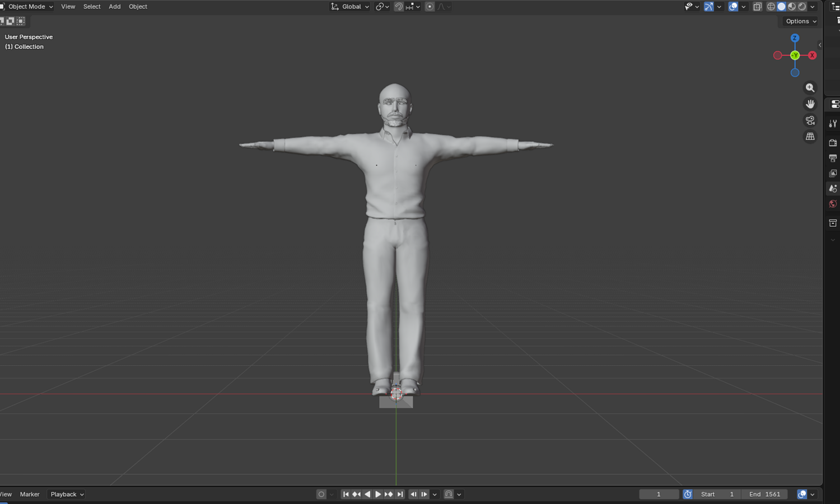Click the Start frame field
The height and width of the screenshot is (504, 840).
pos(717,494)
